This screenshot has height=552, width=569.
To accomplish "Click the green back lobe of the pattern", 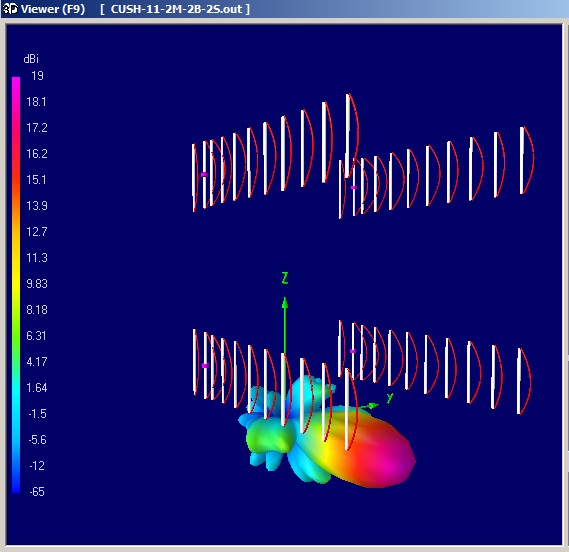I will click(x=269, y=437).
